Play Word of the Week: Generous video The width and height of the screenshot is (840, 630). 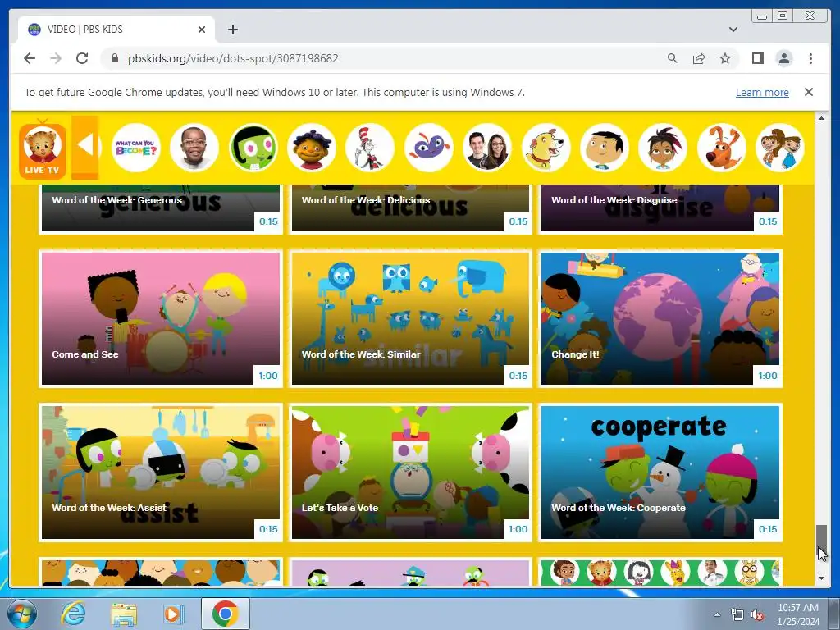(x=161, y=208)
